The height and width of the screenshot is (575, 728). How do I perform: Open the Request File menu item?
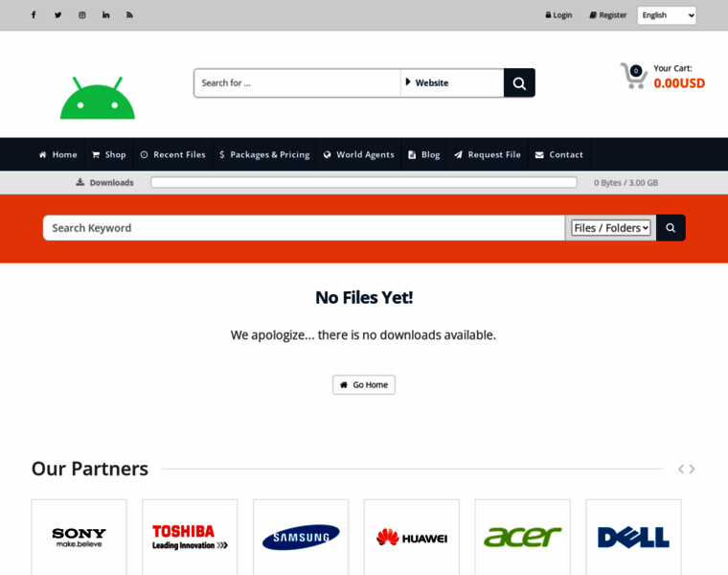click(x=488, y=154)
